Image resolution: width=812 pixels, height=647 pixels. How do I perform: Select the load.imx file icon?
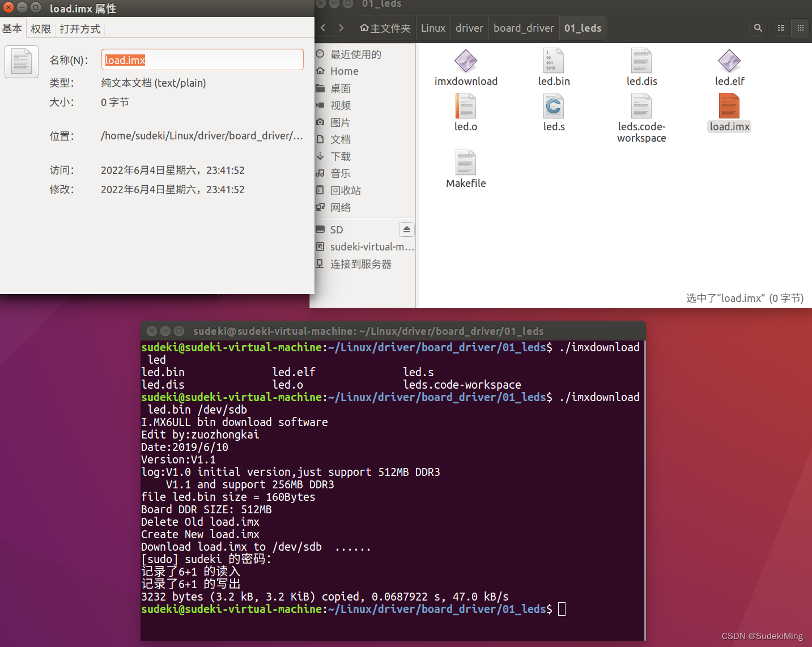coord(729,107)
